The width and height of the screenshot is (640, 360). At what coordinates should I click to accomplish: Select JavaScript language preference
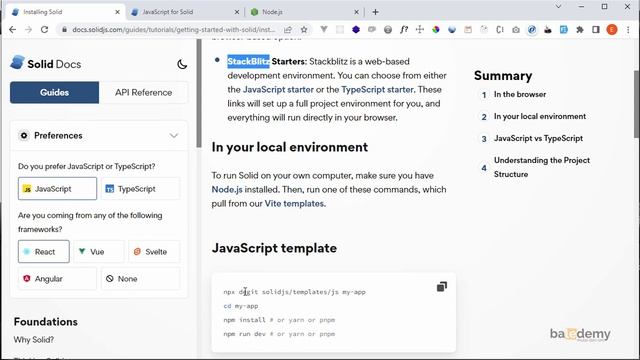[58, 189]
